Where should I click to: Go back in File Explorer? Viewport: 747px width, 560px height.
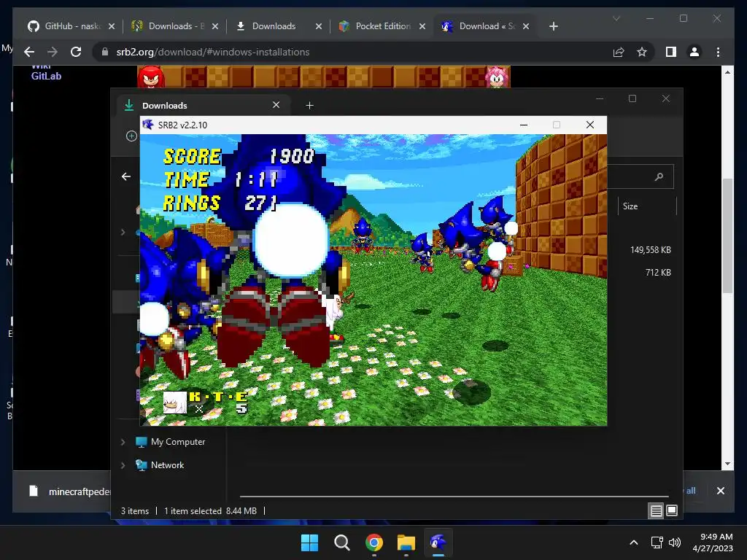(125, 176)
